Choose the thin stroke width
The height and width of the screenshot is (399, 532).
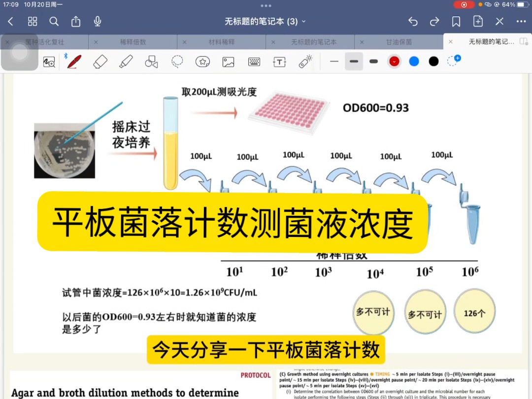[334, 62]
